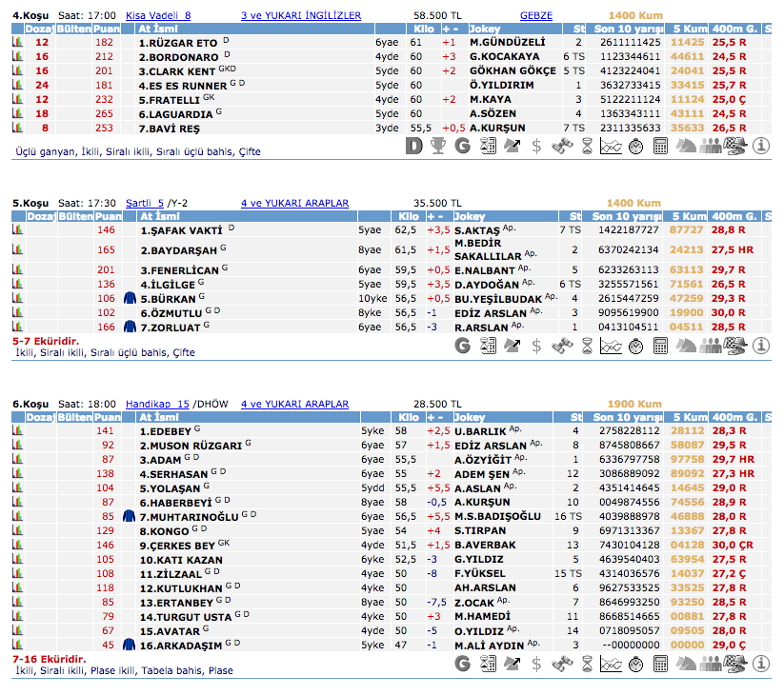Click the dollar sign icon under race 5

click(x=537, y=346)
